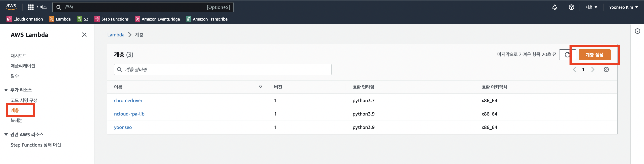The width and height of the screenshot is (644, 164).
Task: Open CloudFormation shortcut in favorites bar
Action: tap(25, 19)
